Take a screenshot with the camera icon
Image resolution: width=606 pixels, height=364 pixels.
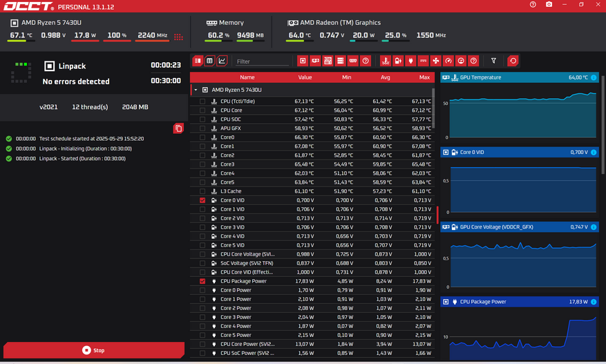549,5
